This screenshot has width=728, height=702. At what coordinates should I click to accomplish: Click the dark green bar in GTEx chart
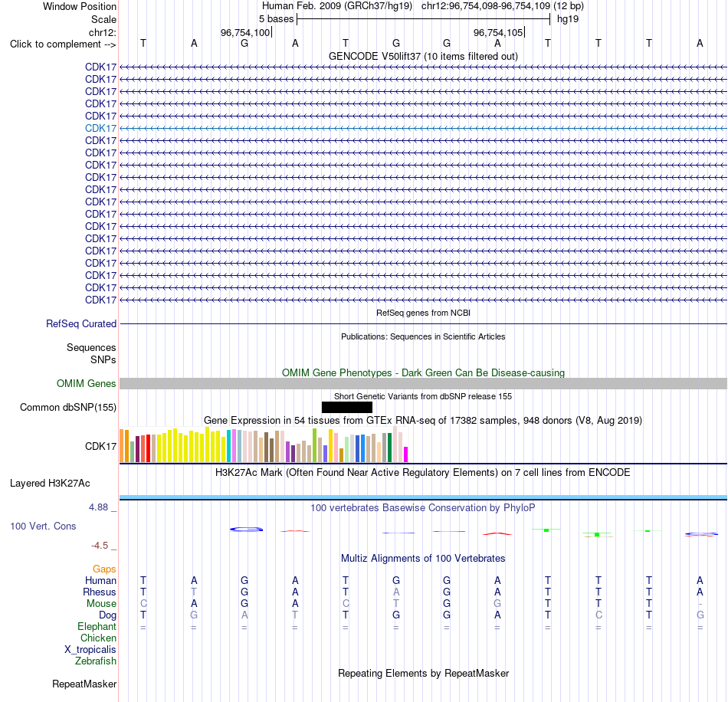389,447
